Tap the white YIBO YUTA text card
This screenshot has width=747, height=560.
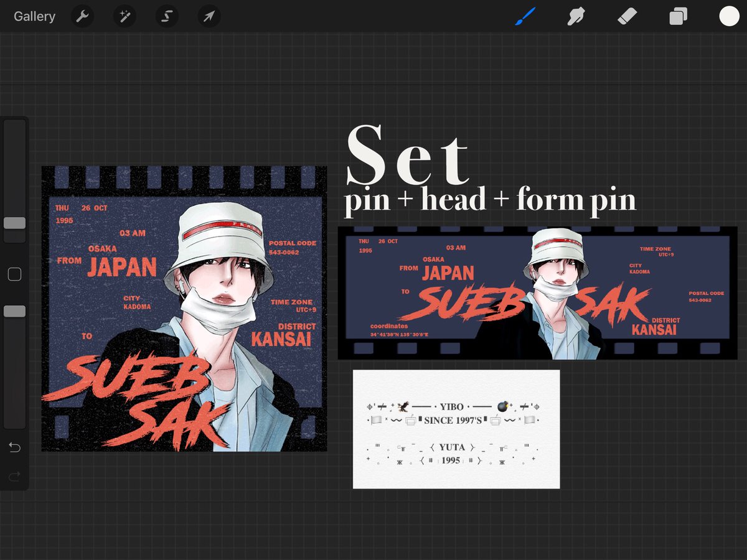(x=456, y=429)
